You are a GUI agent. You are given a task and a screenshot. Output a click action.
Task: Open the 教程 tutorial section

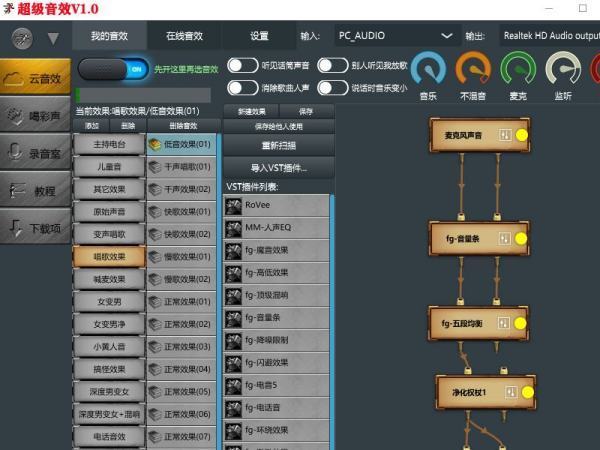tap(35, 189)
